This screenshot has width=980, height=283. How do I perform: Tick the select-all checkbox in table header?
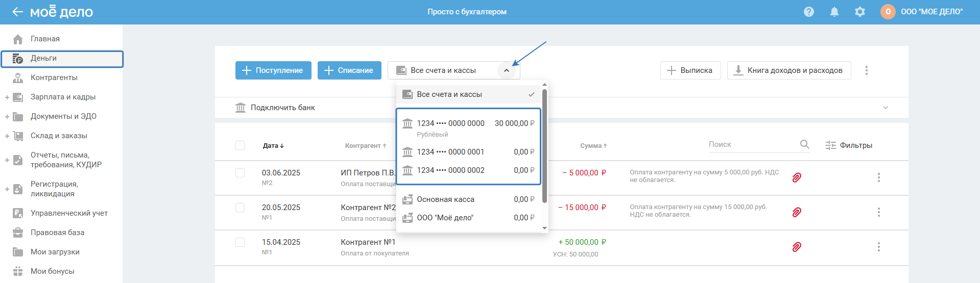(240, 145)
